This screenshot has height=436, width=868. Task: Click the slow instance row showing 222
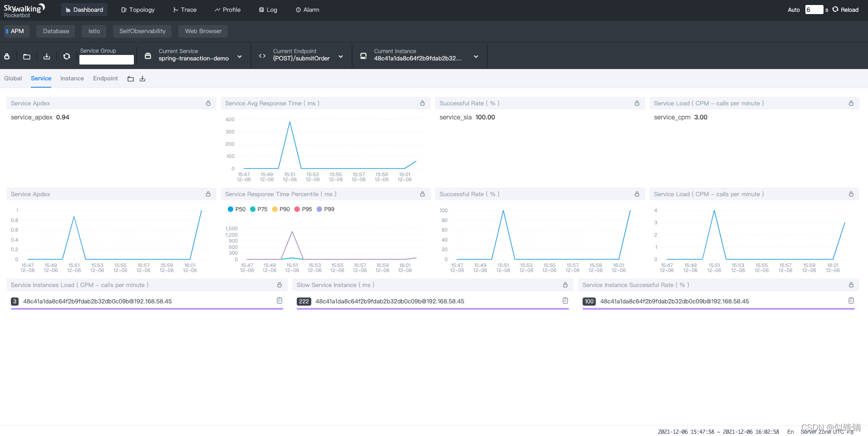pos(433,302)
